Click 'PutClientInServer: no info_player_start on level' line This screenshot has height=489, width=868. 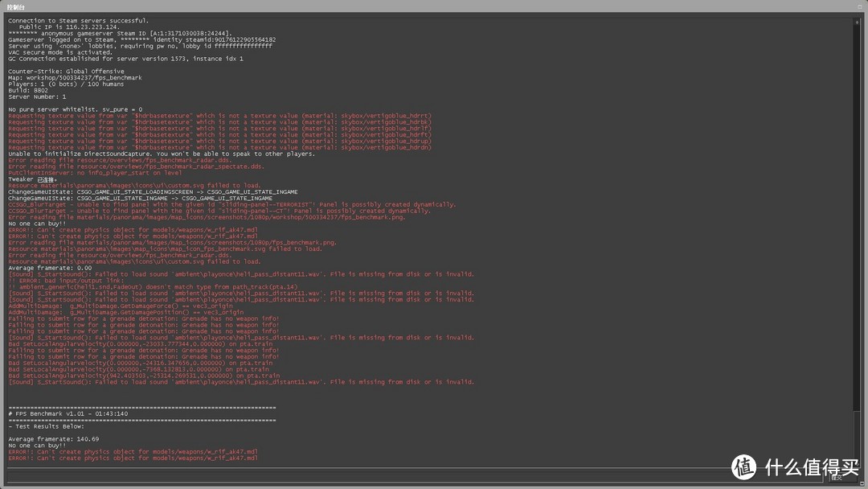coord(95,173)
